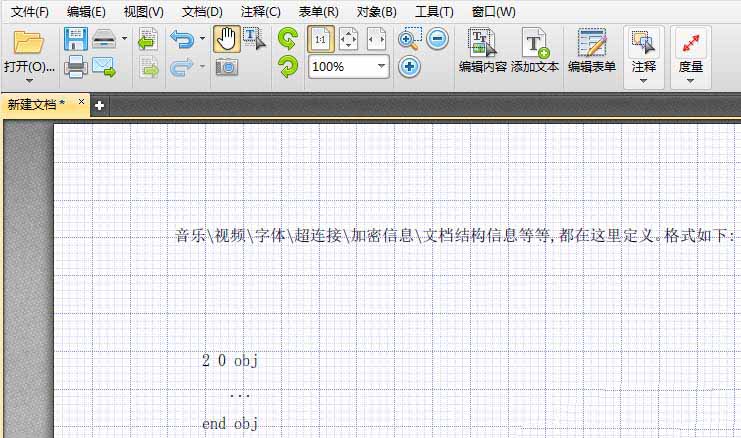This screenshot has width=741, height=438.
Task: Click the Zoom Out minus icon
Action: point(437,40)
